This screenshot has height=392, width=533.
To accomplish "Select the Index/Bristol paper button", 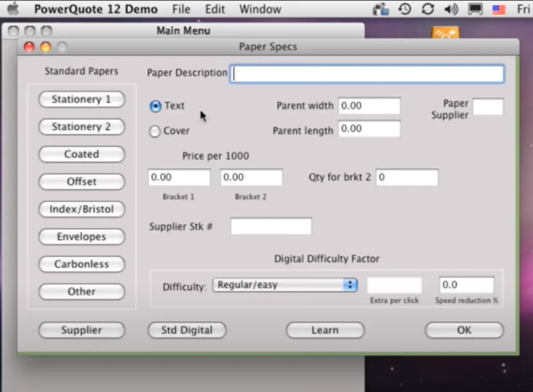I will click(82, 210).
